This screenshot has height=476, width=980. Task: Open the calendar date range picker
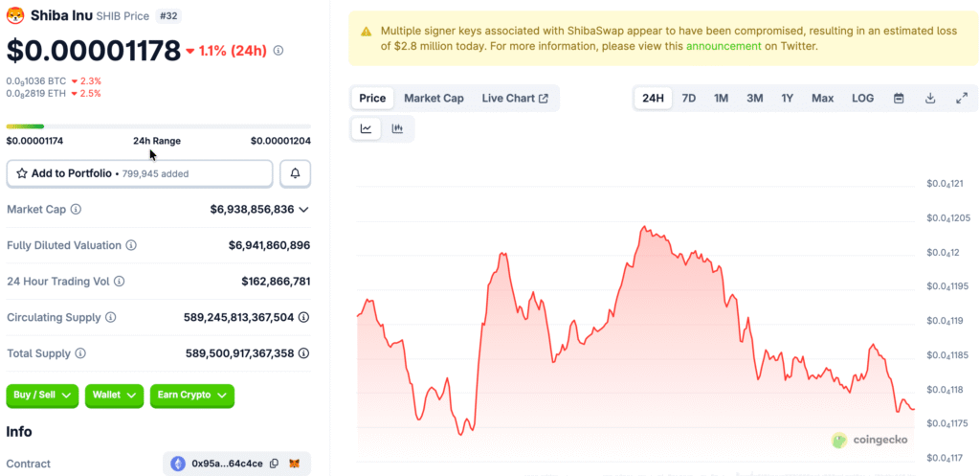coord(899,99)
